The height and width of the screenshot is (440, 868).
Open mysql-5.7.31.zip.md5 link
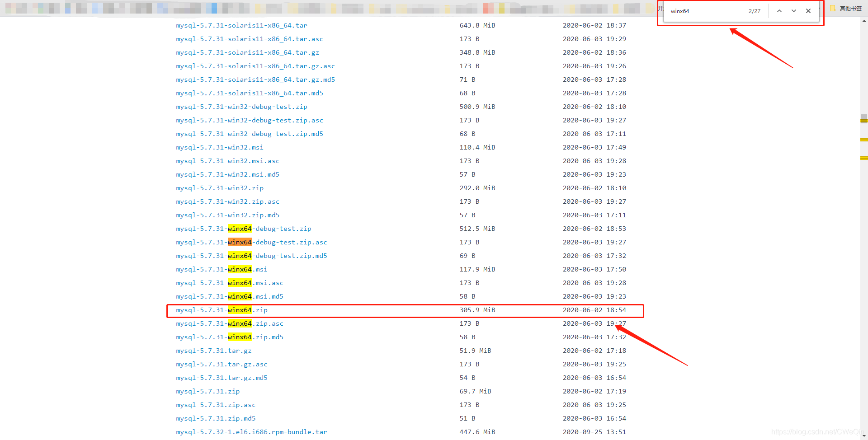tap(216, 418)
